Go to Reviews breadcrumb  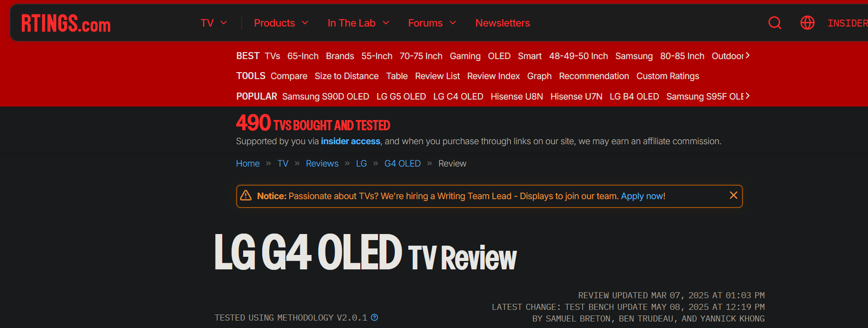322,163
